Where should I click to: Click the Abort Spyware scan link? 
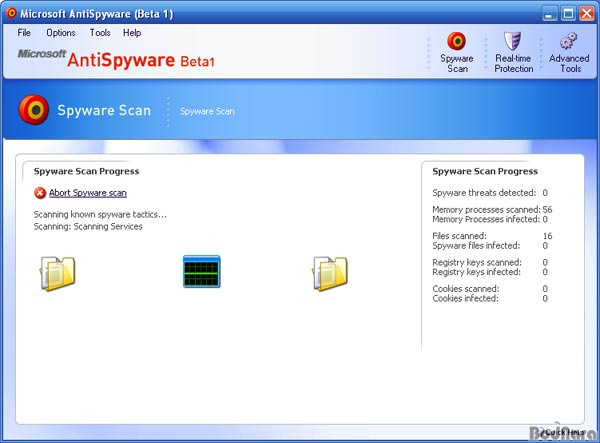point(88,193)
